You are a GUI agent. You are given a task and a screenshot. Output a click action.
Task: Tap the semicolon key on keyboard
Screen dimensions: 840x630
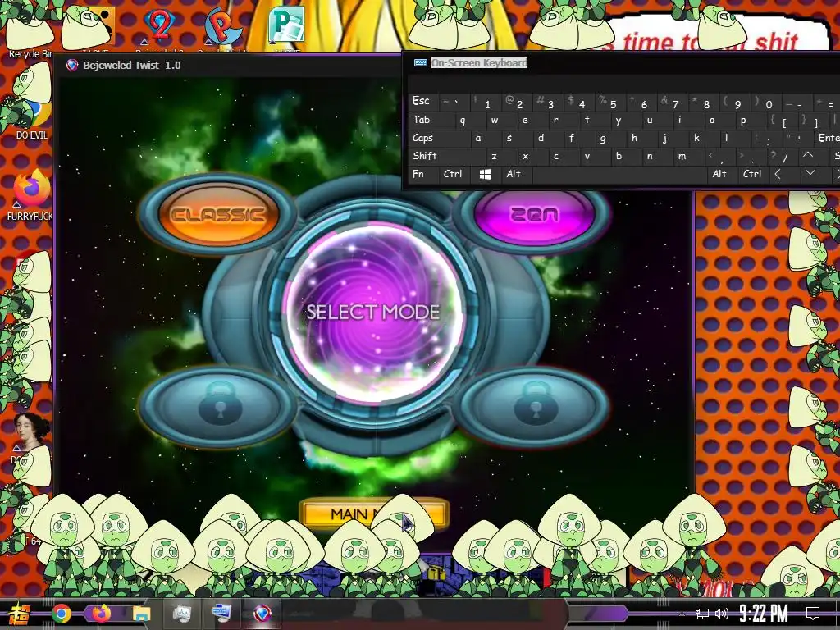(765, 138)
